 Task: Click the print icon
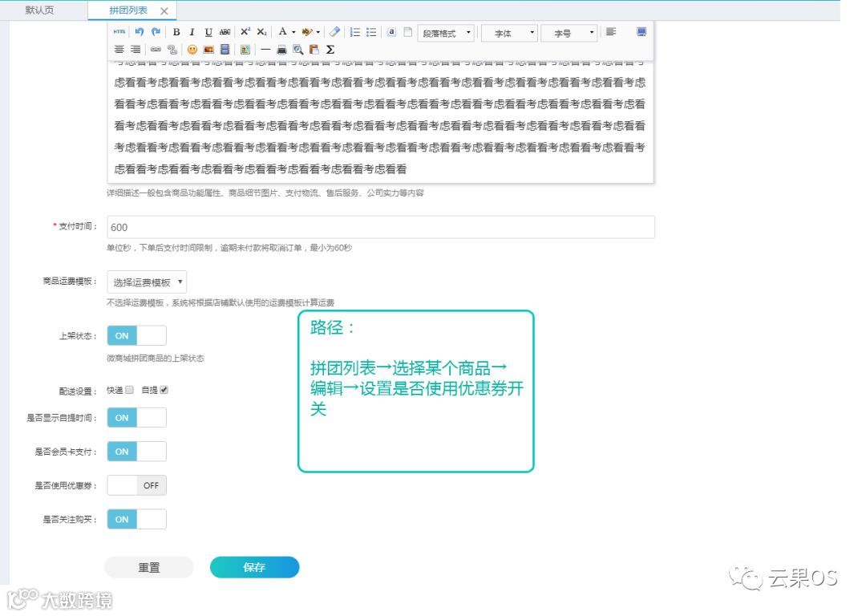pyautogui.click(x=281, y=50)
